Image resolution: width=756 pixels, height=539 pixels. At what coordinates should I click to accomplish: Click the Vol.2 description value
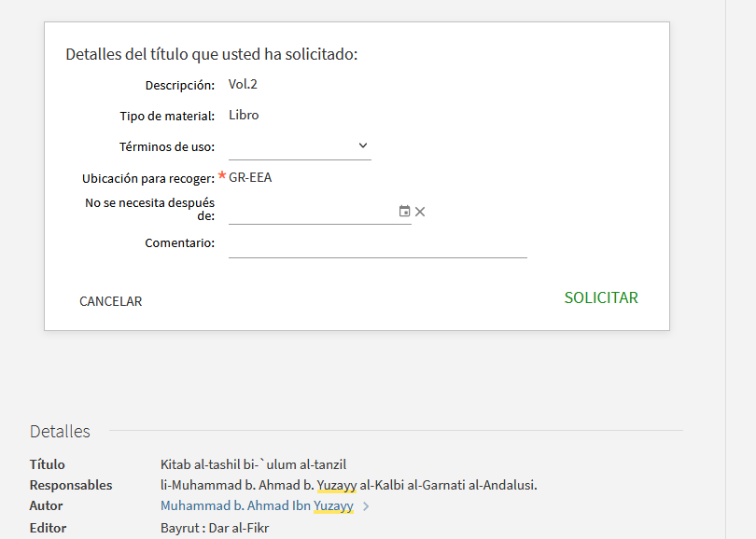243,84
